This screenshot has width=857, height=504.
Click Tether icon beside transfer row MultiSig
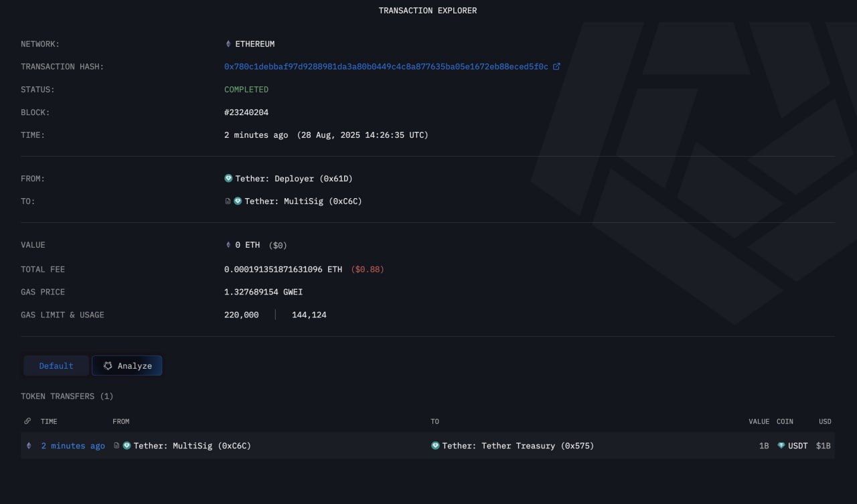(127, 446)
